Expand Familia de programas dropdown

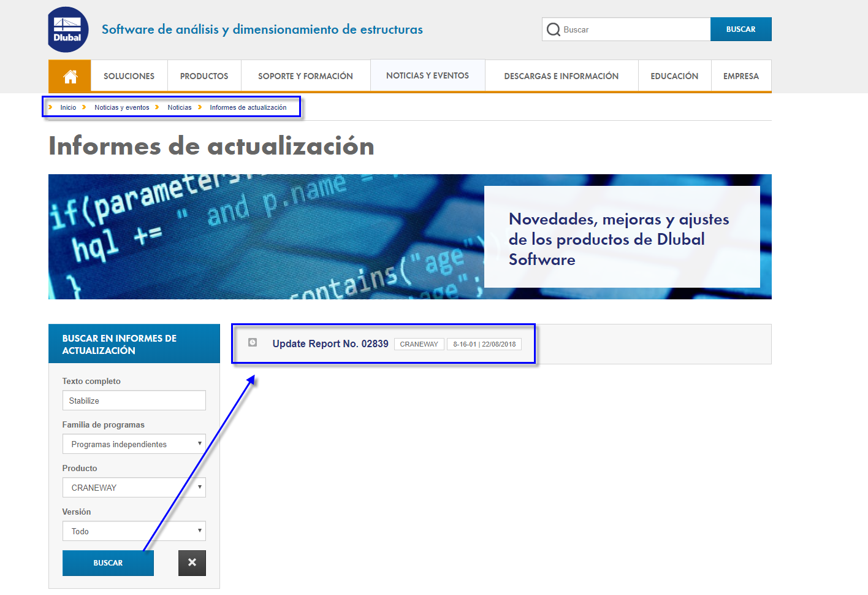134,444
